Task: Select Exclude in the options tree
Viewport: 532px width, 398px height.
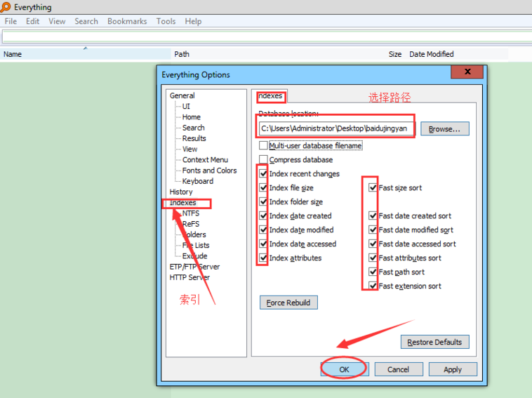Action: coord(194,256)
